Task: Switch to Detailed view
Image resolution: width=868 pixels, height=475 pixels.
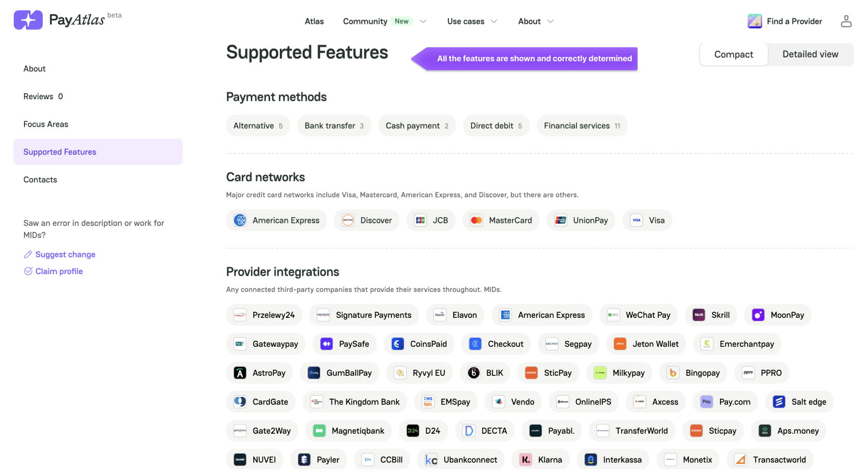Action: click(x=810, y=54)
